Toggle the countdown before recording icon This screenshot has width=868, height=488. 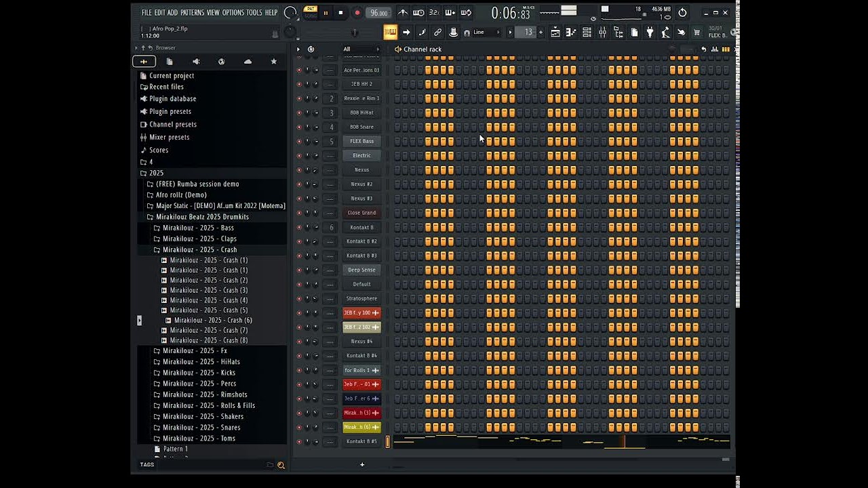point(434,13)
